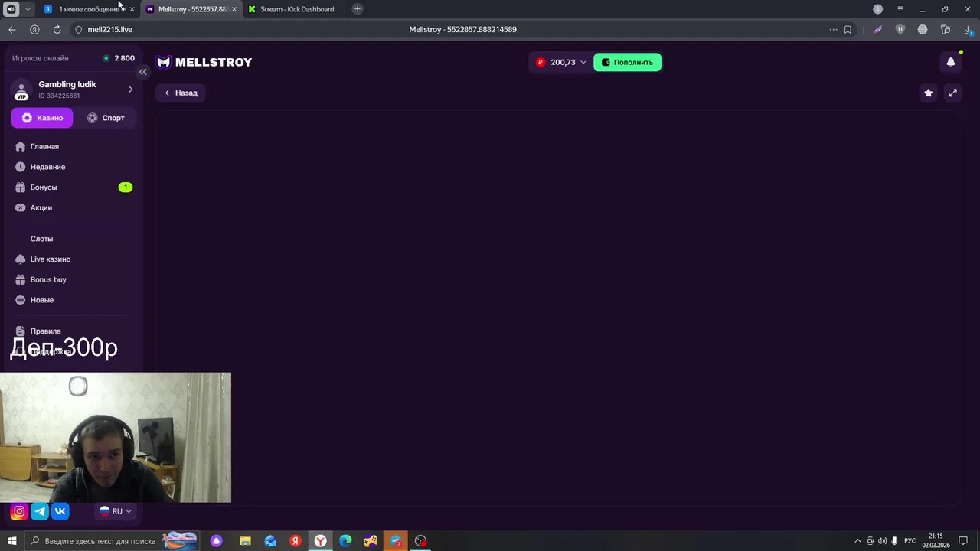Expand the Gambling ludik profile arrow

coord(130,90)
